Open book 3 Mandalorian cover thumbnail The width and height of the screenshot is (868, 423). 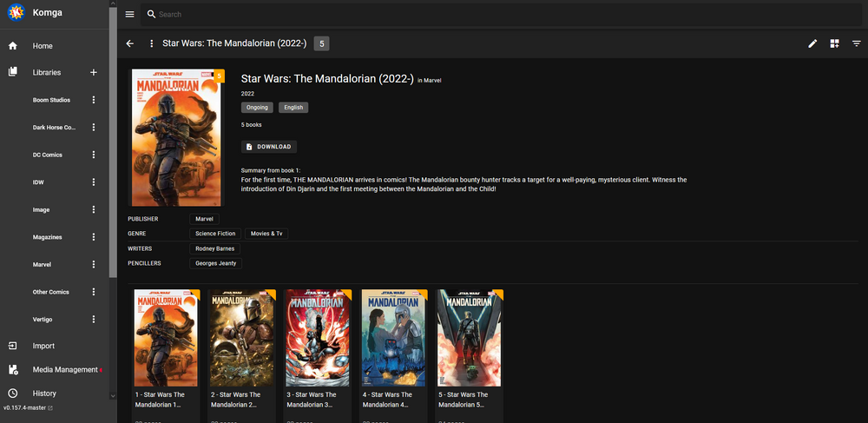coord(317,338)
